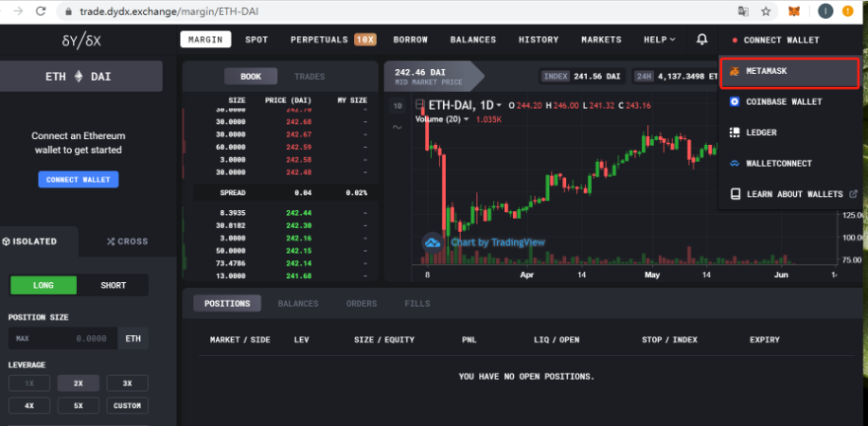Click ask price 242.48
The image size is (868, 426).
click(298, 172)
